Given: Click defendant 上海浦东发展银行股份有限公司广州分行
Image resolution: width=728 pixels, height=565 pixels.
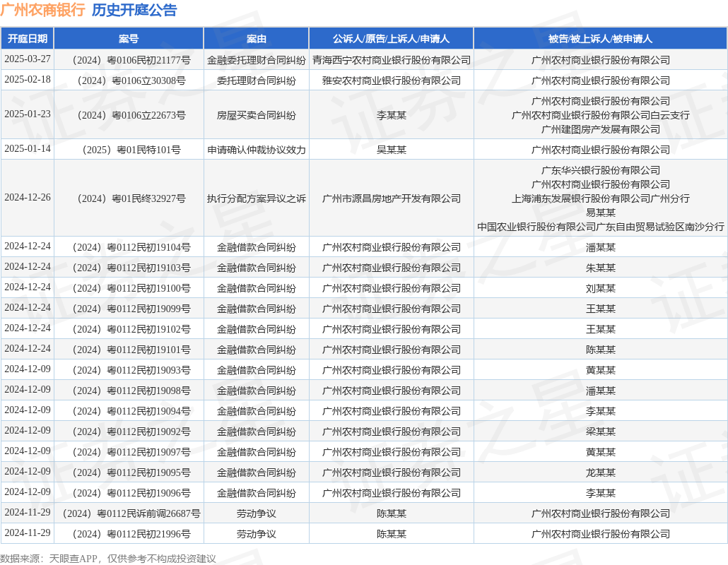Looking at the screenshot, I should tap(600, 198).
